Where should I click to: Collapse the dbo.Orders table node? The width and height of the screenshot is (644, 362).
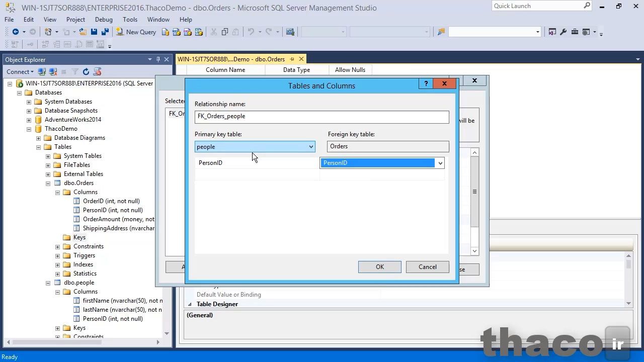click(x=48, y=183)
